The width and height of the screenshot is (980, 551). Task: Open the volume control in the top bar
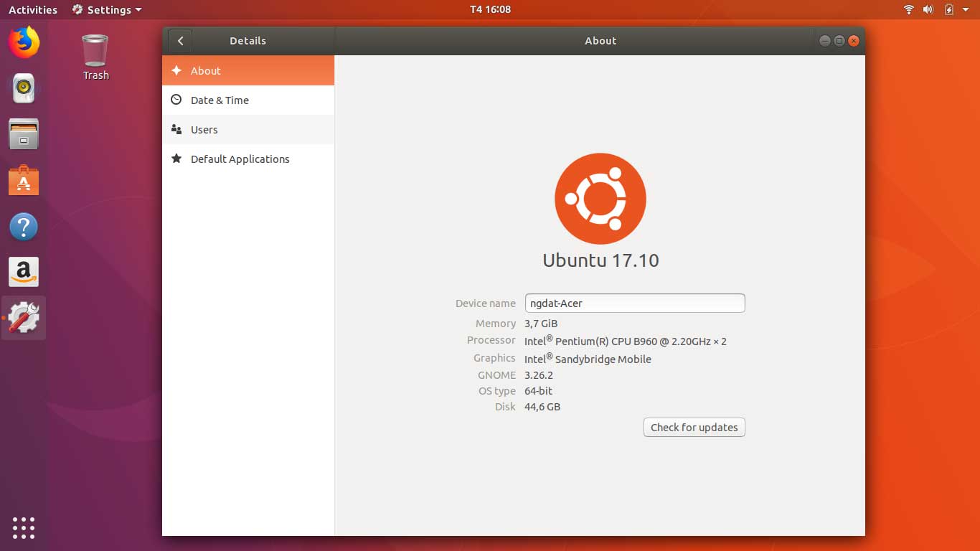pos(928,9)
